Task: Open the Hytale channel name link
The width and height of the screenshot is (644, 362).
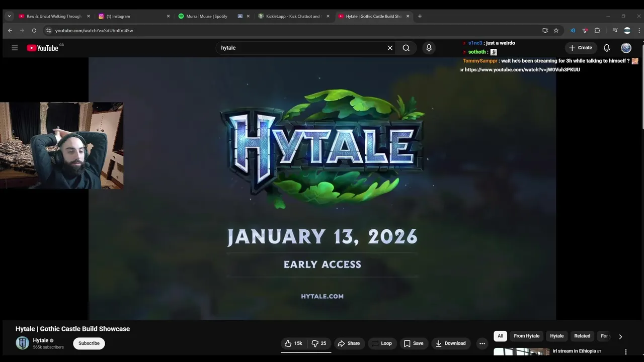Action: (41, 340)
